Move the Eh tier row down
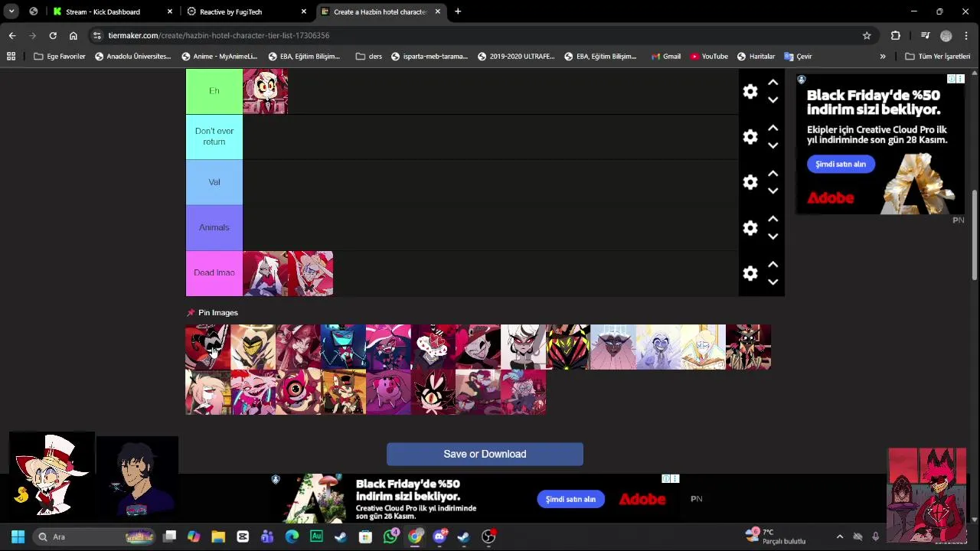The width and height of the screenshot is (980, 551). pos(773,100)
